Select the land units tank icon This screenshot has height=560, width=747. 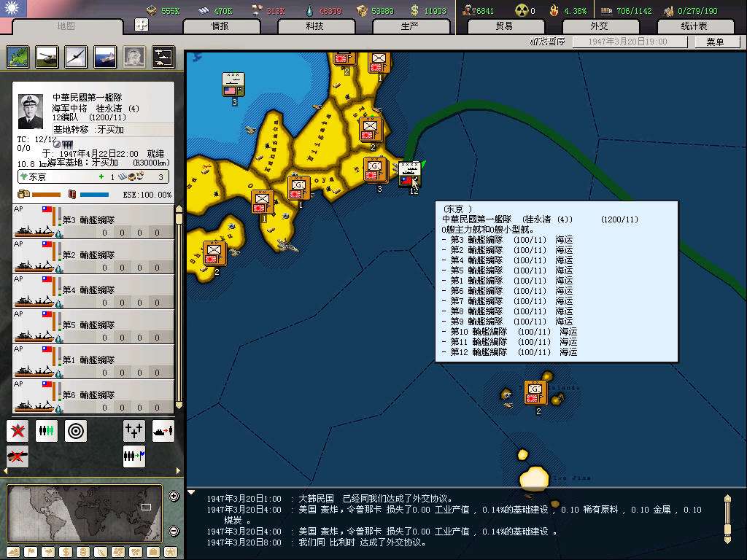pos(47,57)
